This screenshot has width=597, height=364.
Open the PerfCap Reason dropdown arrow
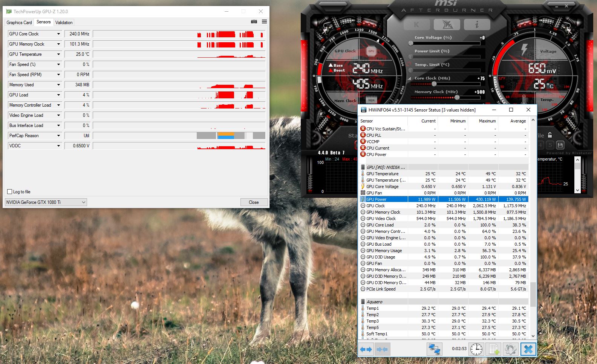[x=58, y=136]
